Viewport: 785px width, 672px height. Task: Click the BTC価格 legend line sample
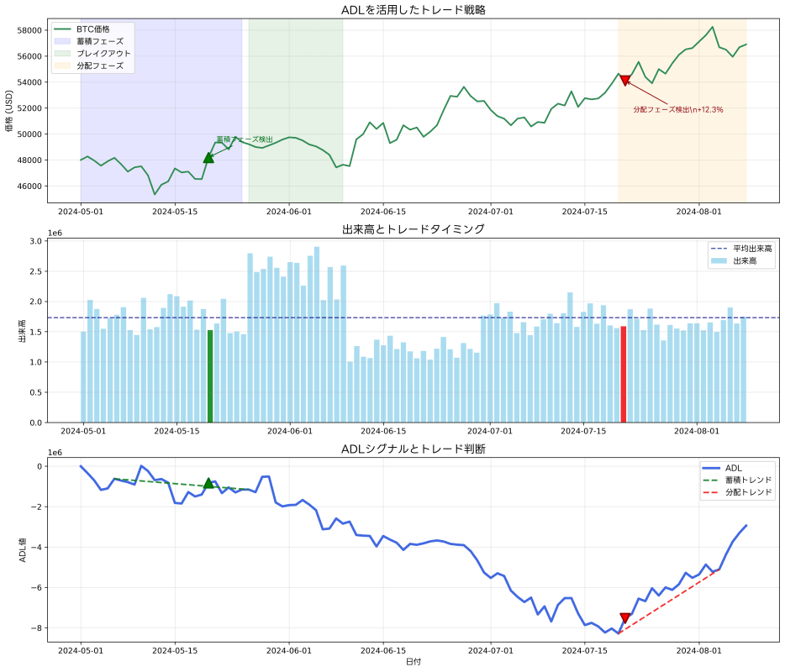tap(61, 28)
